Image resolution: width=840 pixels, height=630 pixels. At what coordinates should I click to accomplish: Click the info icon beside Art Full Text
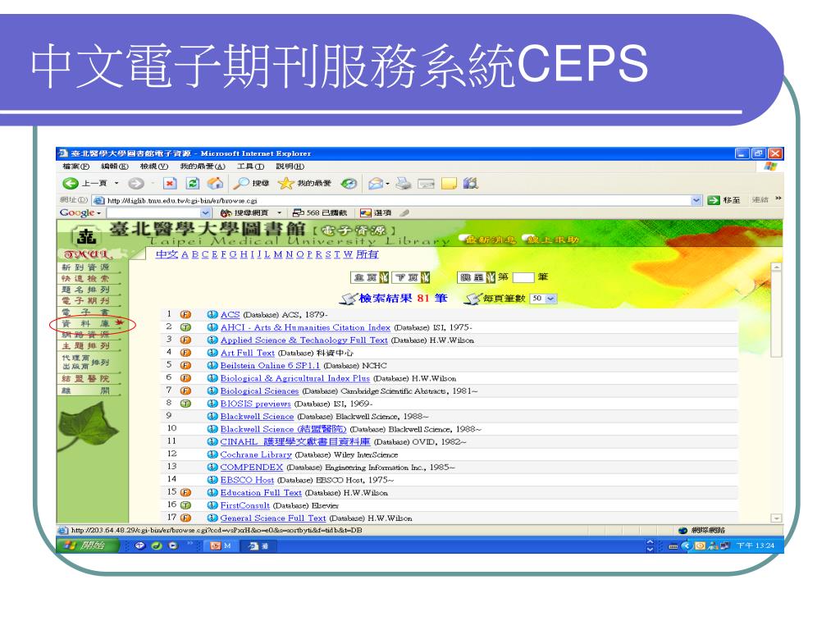click(x=212, y=353)
